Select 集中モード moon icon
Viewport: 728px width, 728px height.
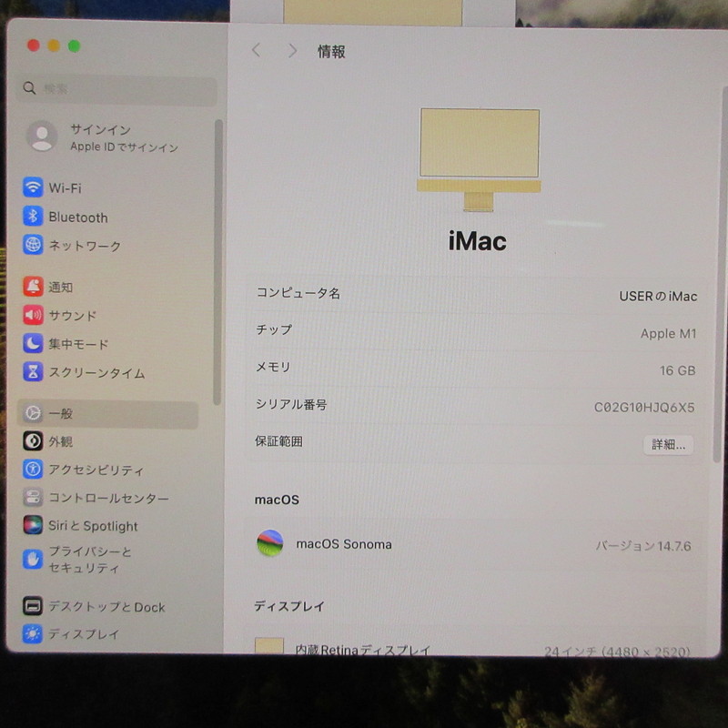33,344
